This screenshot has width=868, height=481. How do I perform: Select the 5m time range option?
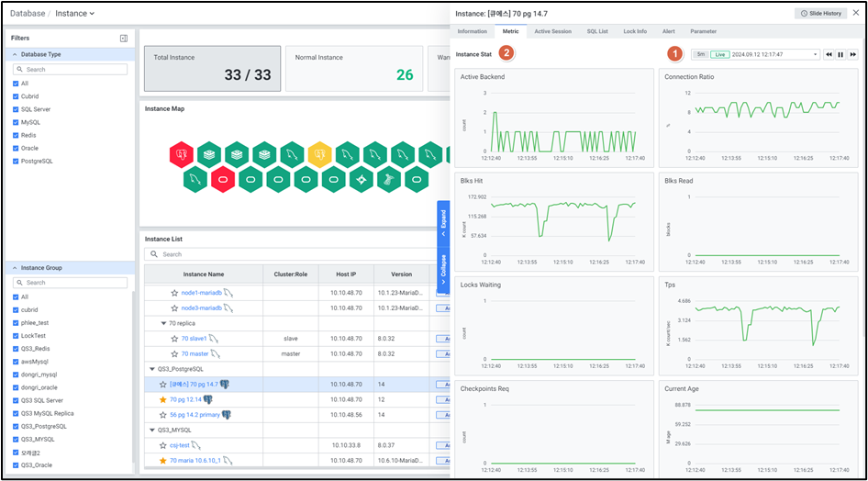[700, 55]
